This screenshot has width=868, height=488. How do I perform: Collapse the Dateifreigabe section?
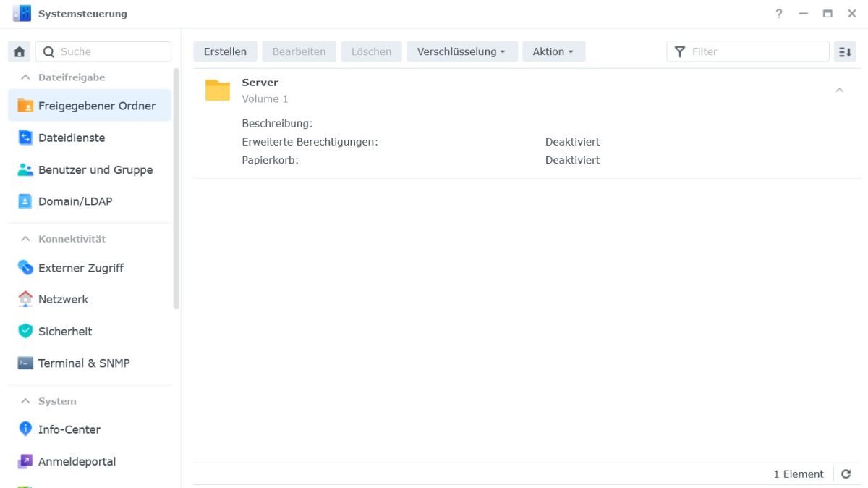(x=25, y=77)
